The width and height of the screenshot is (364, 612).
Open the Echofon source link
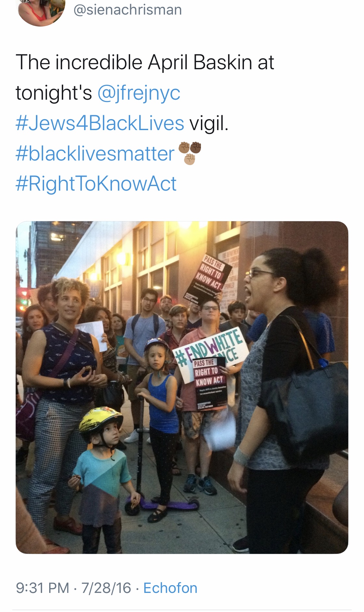click(x=170, y=588)
